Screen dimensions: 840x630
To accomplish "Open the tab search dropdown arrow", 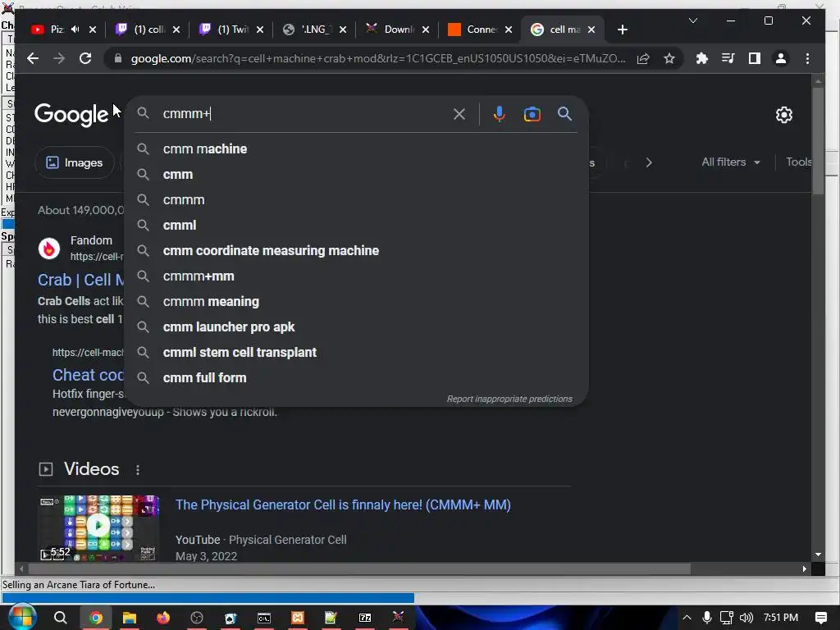I will pos(692,21).
